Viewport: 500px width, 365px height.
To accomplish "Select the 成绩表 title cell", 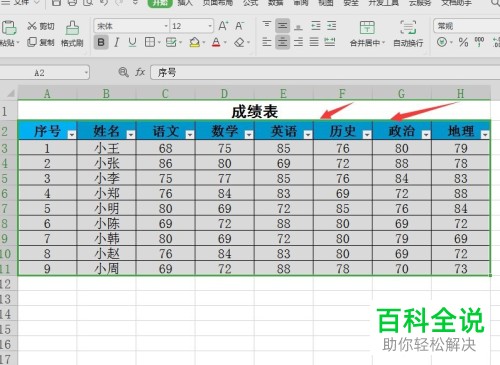I will point(254,111).
